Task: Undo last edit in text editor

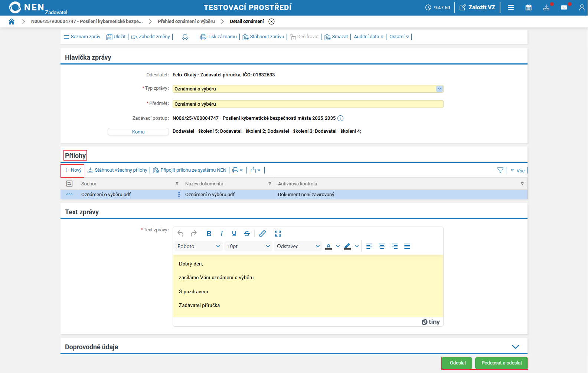Action: 181,234
